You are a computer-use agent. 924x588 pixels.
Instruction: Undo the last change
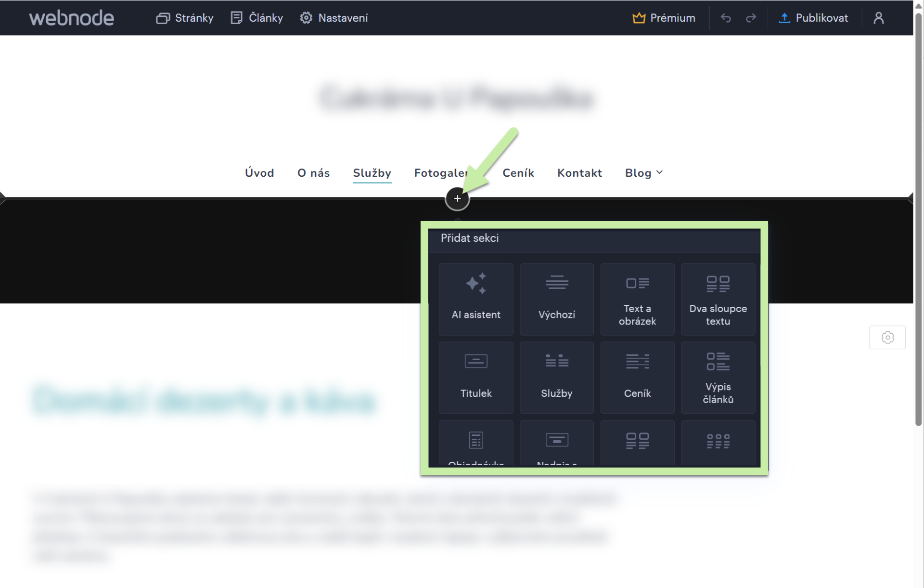click(x=726, y=18)
